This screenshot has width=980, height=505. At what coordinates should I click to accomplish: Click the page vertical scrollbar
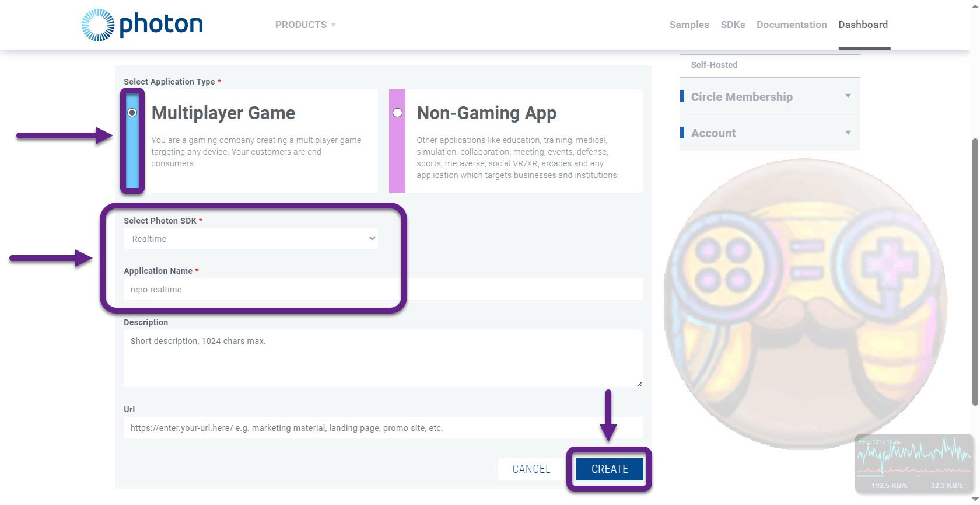(975, 272)
